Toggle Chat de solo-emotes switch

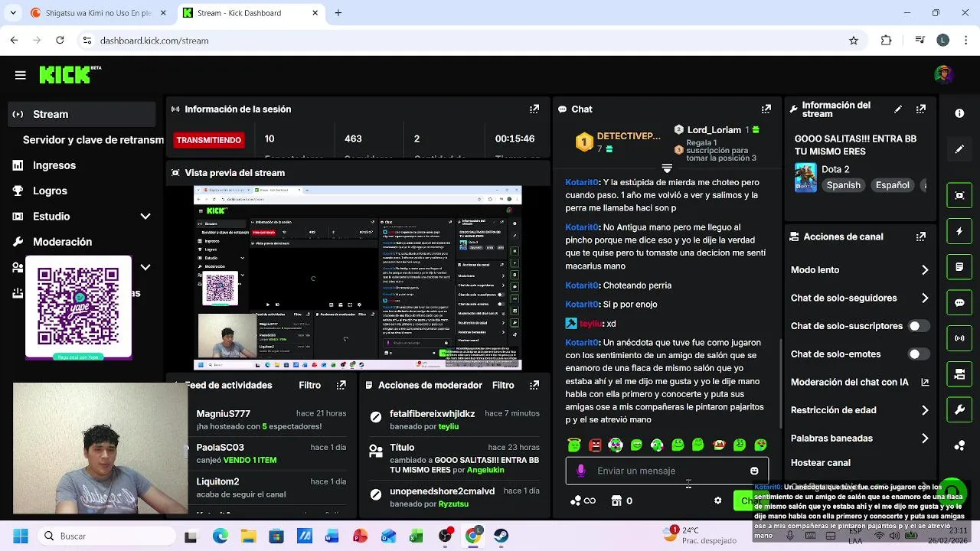(918, 354)
